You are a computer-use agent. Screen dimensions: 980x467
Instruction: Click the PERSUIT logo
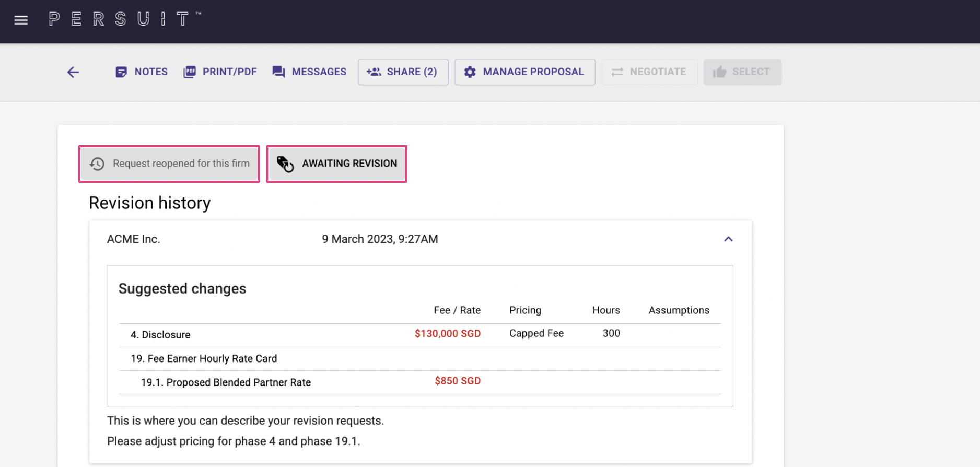click(x=125, y=19)
